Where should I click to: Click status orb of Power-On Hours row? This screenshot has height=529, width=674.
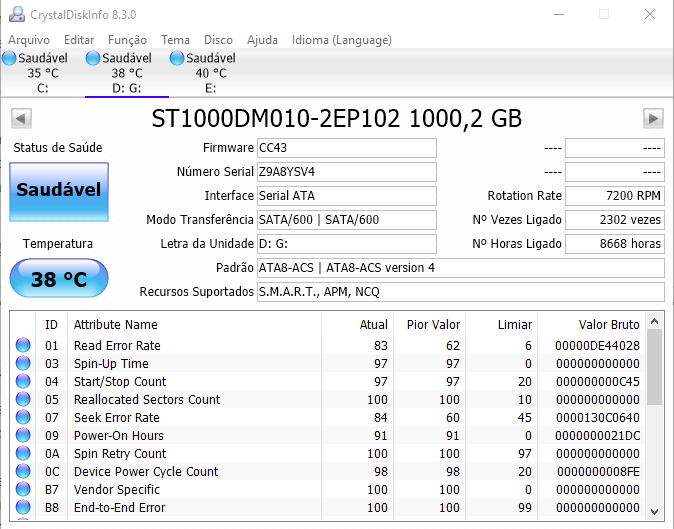click(23, 435)
